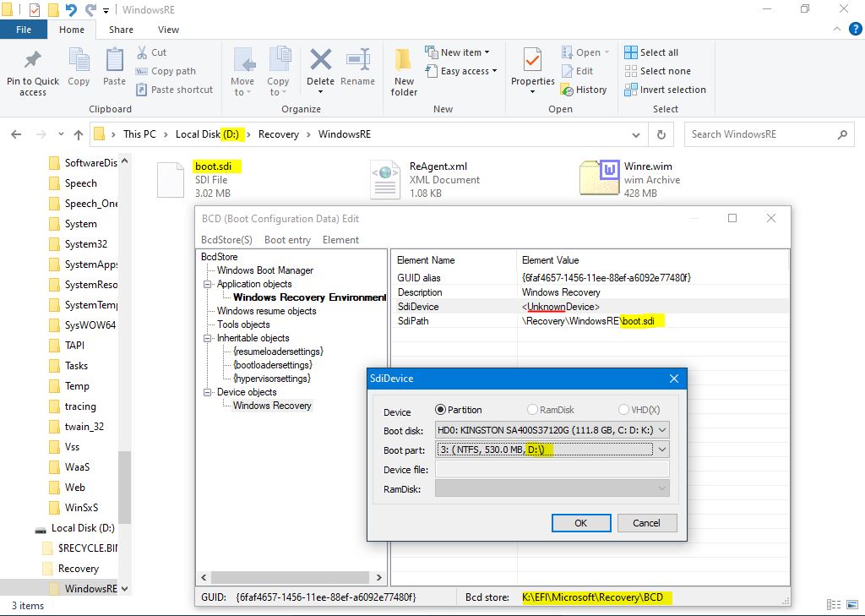Click the Rename icon in the ribbon
The height and width of the screenshot is (616, 865).
pyautogui.click(x=357, y=61)
